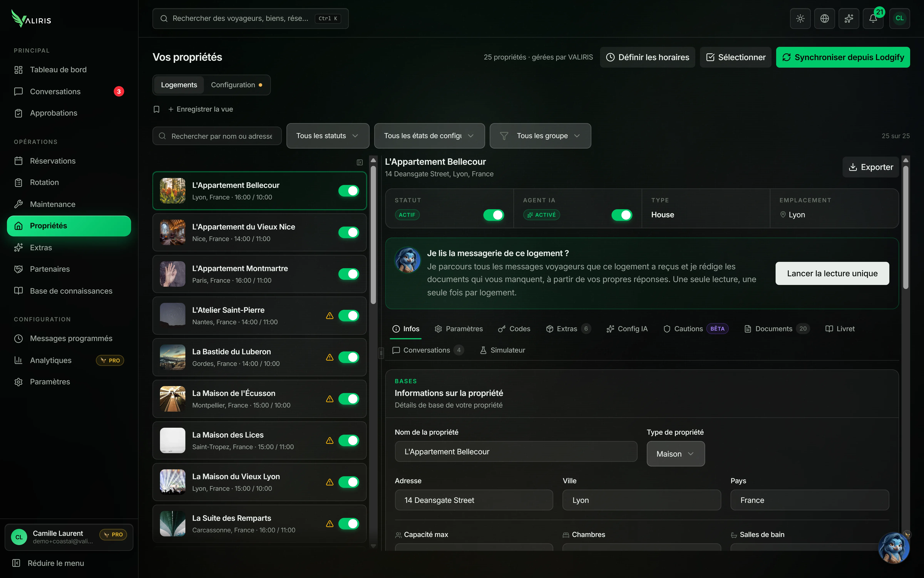Focus the Rechercher par nom ou adresse field
The image size is (924, 578).
(x=217, y=136)
